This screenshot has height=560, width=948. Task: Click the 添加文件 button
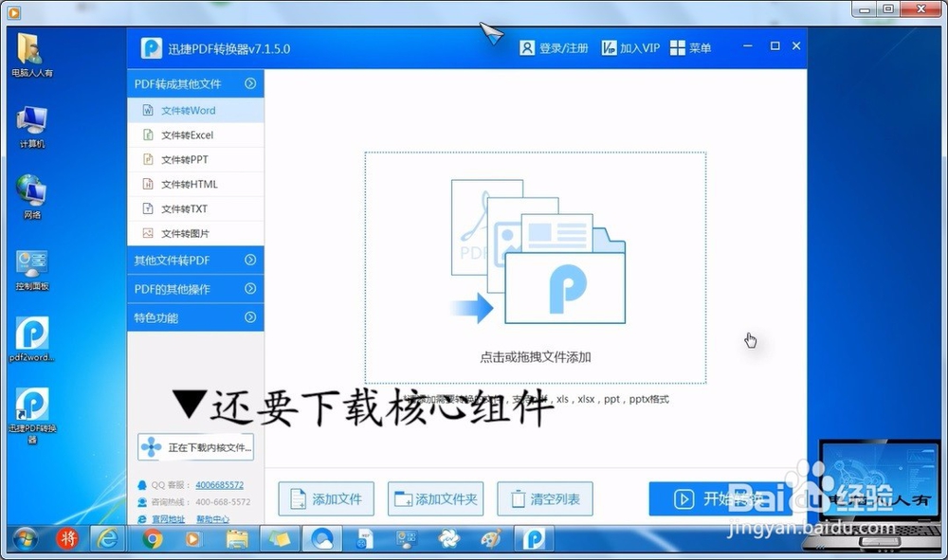tap(326, 499)
